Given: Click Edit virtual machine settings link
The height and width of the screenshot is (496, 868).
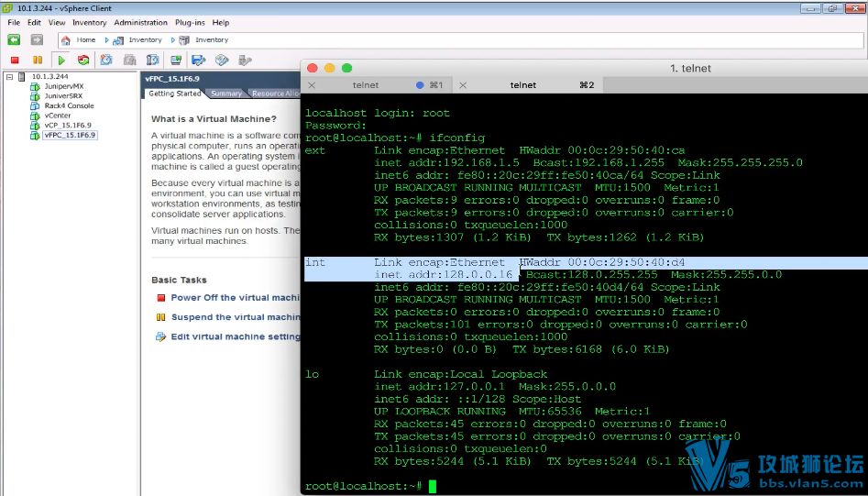Looking at the screenshot, I should [x=236, y=336].
